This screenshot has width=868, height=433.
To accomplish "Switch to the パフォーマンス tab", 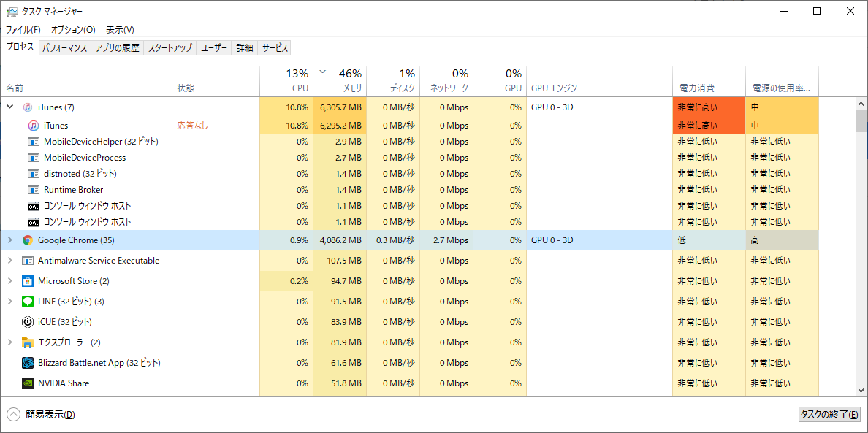I will pyautogui.click(x=64, y=48).
